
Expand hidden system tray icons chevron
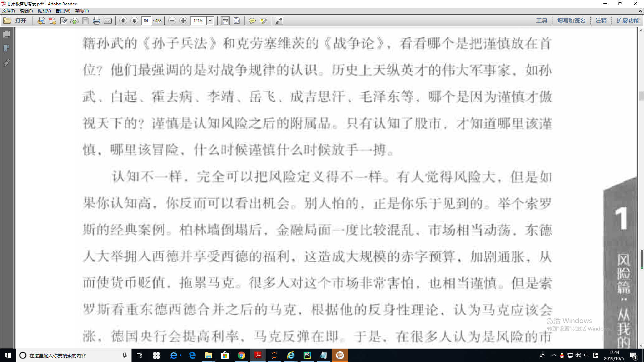point(554,355)
